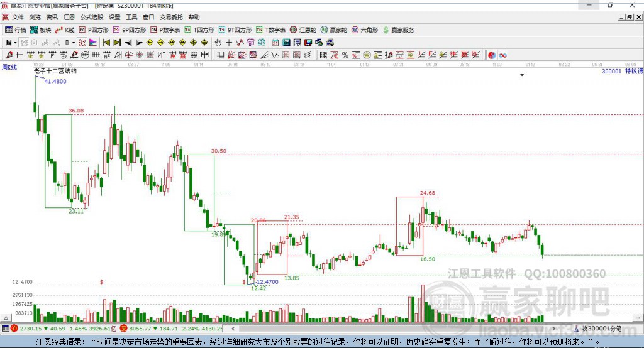Open 赢家服务 with the dollar icon

[x=398, y=30]
